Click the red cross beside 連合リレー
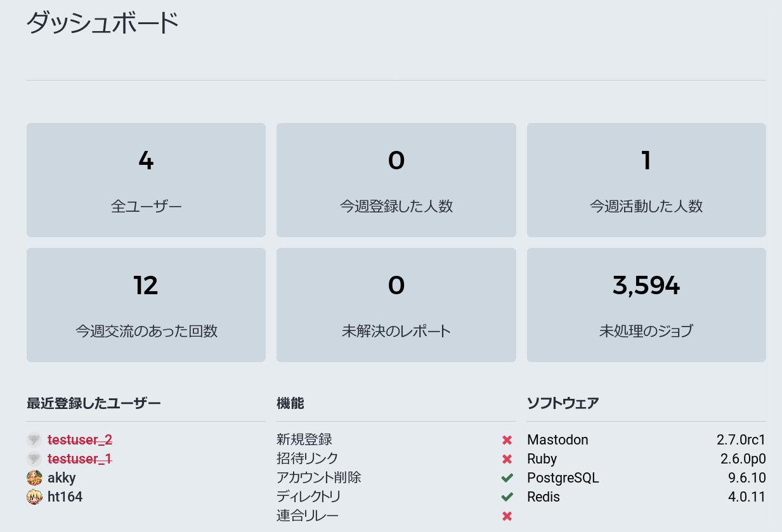The width and height of the screenshot is (782, 532). tap(507, 516)
